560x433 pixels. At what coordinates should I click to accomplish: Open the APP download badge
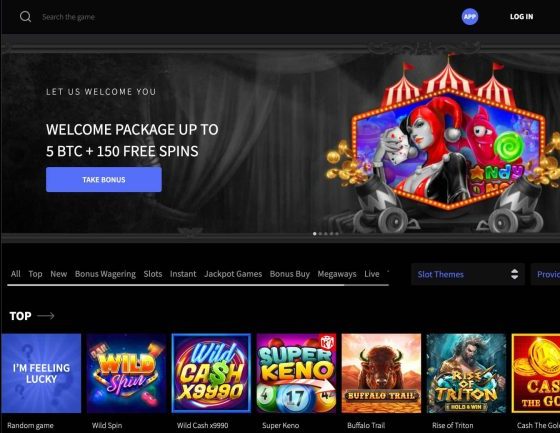tap(470, 16)
